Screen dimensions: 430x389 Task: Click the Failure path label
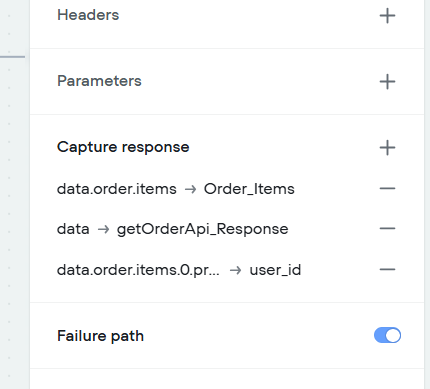click(x=100, y=336)
